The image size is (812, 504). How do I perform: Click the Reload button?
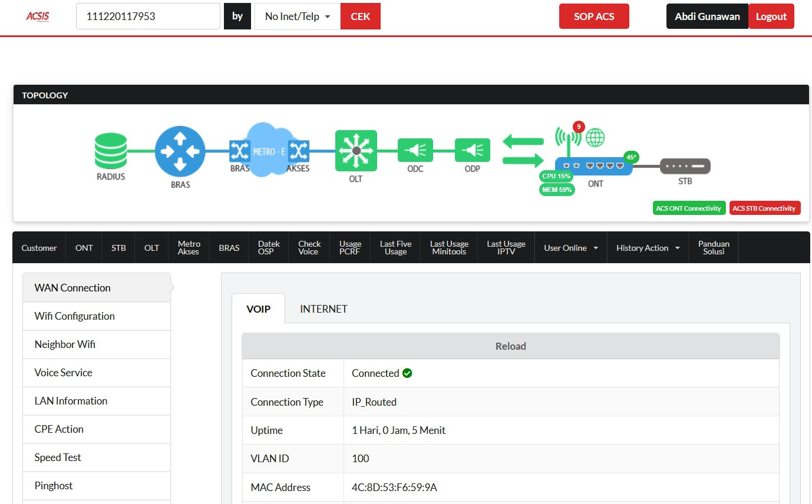tap(510, 346)
